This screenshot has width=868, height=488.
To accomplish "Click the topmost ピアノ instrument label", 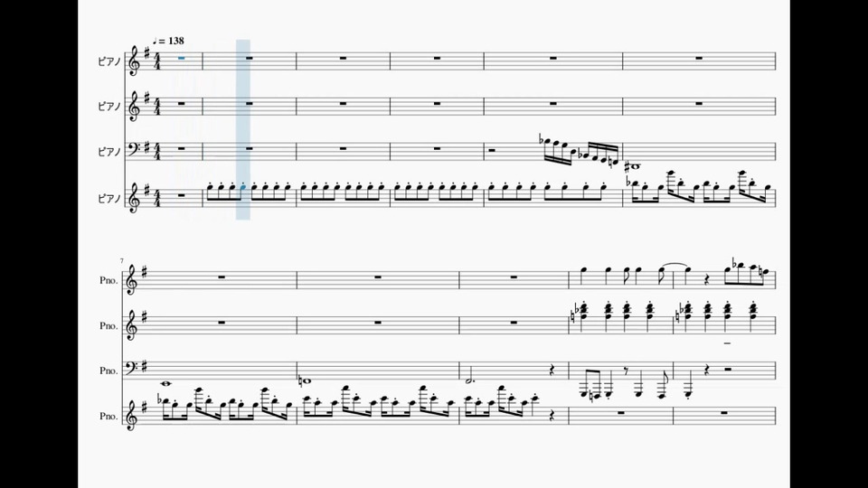I will pos(109,61).
